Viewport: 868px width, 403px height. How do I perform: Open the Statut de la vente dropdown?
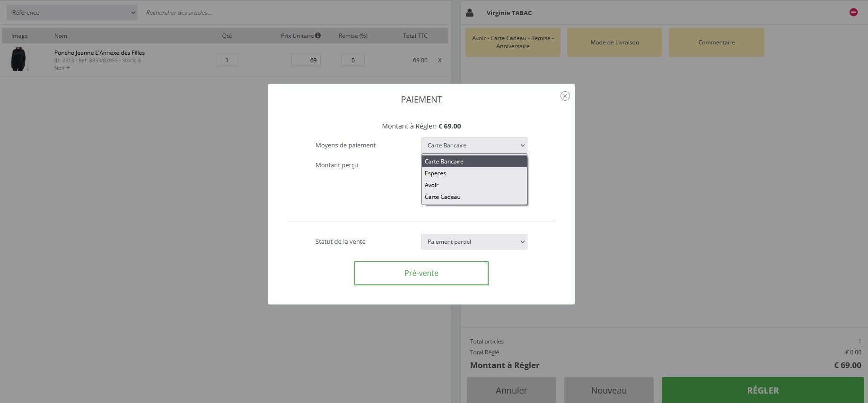[x=474, y=242]
